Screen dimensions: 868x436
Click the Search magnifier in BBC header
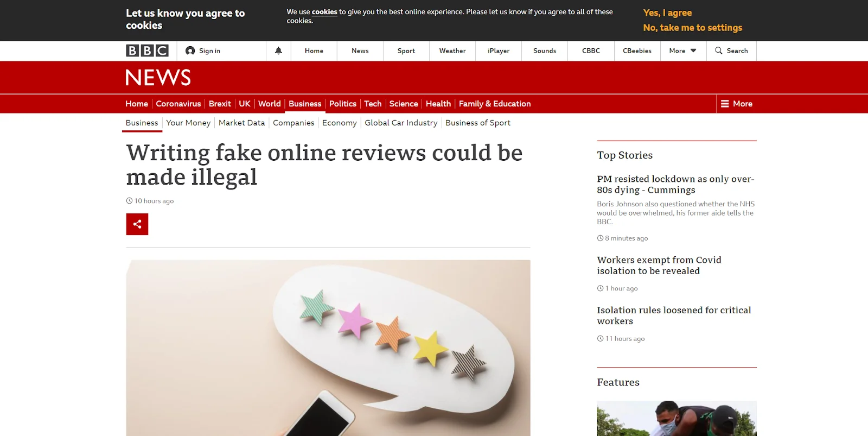pos(731,50)
